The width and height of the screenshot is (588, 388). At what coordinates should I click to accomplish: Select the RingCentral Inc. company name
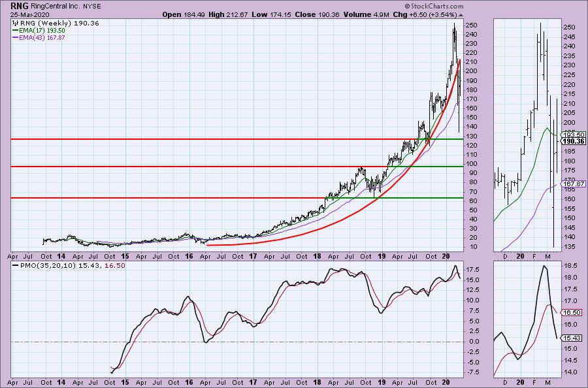[57, 7]
